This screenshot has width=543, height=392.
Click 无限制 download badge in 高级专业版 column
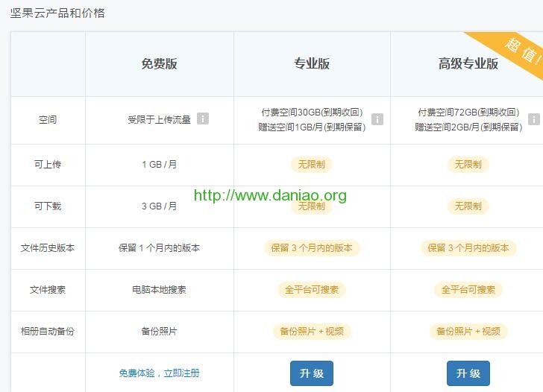click(x=468, y=206)
